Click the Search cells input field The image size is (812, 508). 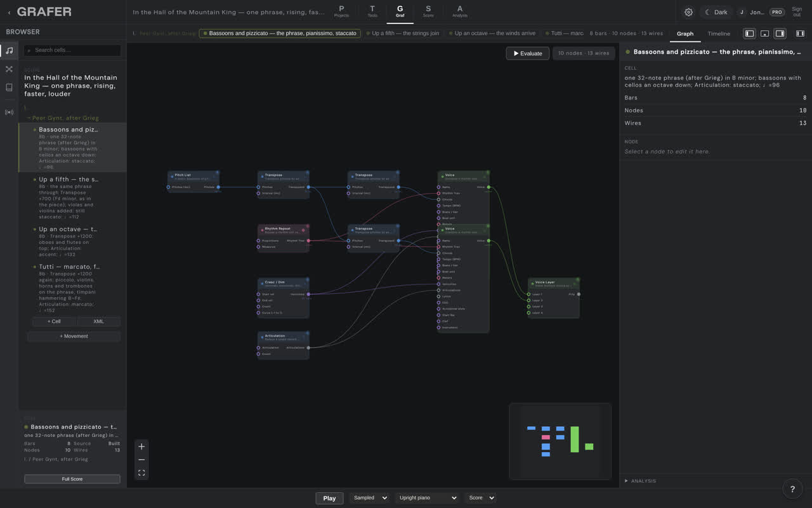point(72,50)
